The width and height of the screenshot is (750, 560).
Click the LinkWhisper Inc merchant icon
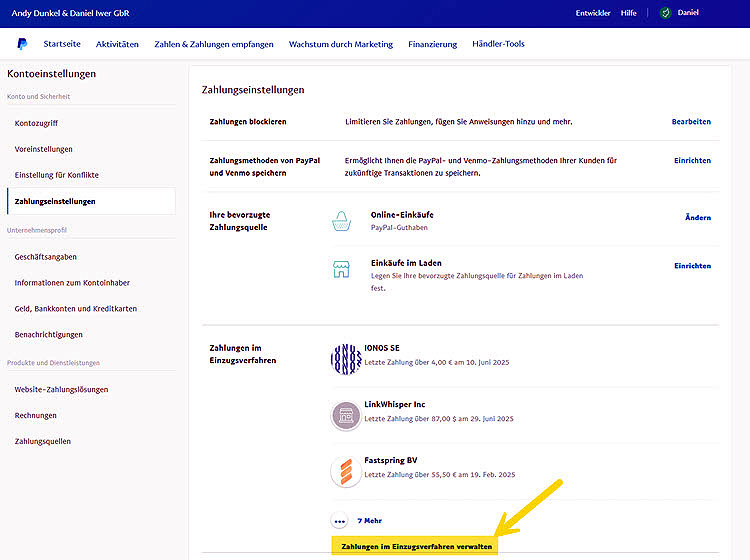pyautogui.click(x=346, y=416)
